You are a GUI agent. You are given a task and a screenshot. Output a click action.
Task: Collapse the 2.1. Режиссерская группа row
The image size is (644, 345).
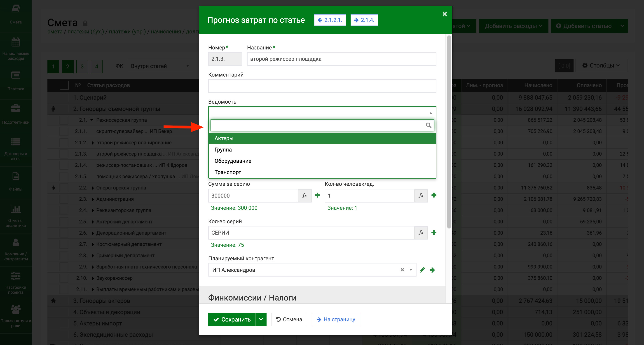(92, 120)
